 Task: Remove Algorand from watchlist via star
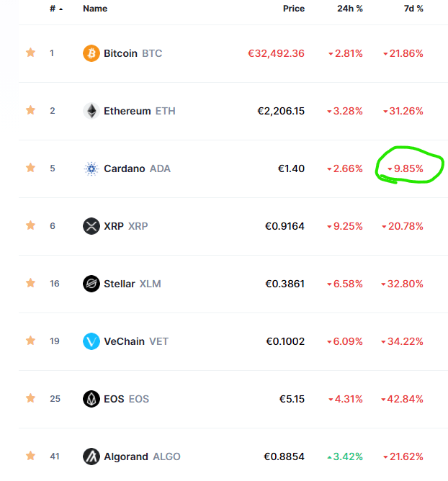[30, 456]
